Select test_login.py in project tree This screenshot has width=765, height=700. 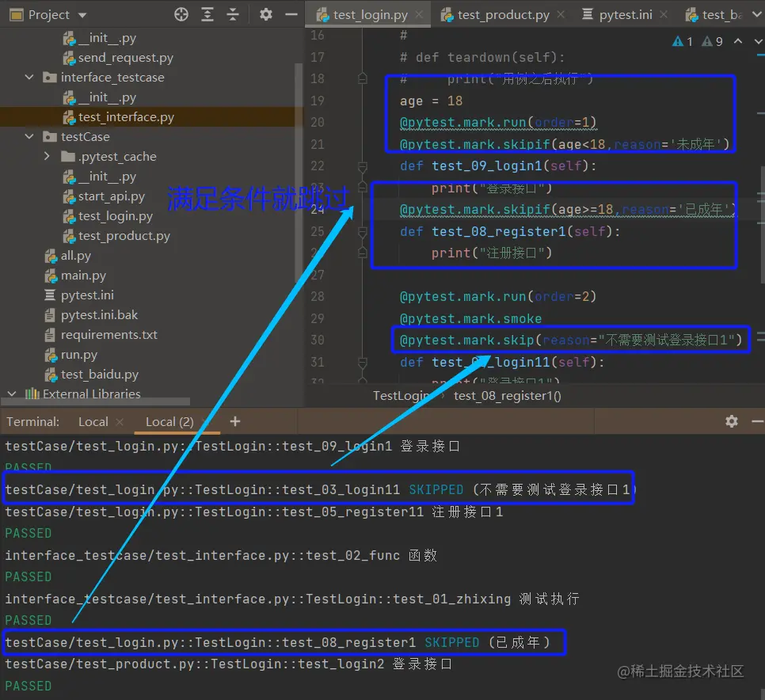click(x=115, y=216)
